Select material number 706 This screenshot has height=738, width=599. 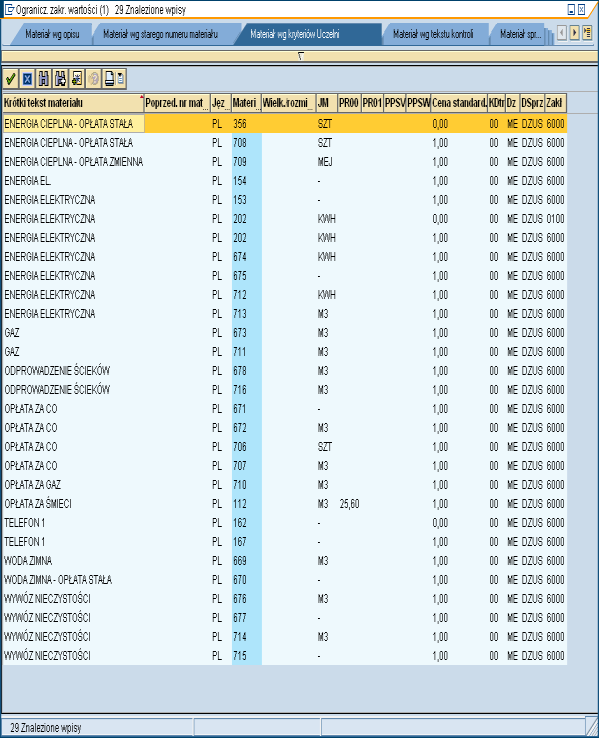pyautogui.click(x=240, y=447)
